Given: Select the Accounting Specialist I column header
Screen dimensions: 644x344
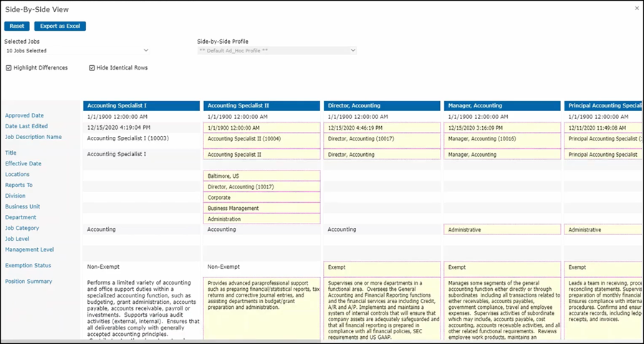Looking at the screenshot, I should (141, 106).
